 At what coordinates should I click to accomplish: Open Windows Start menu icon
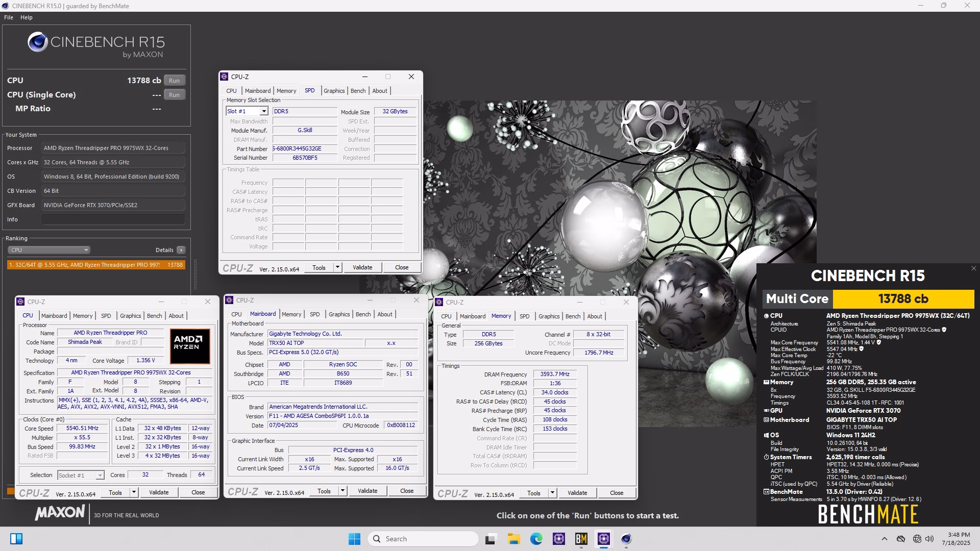pyautogui.click(x=354, y=539)
